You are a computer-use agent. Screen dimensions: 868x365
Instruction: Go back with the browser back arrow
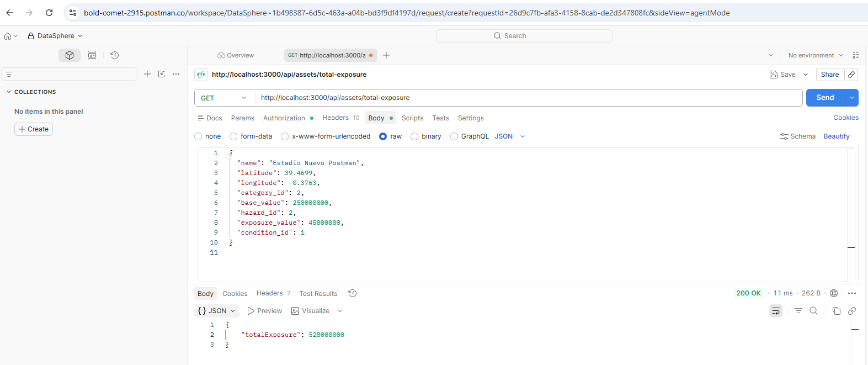click(9, 13)
